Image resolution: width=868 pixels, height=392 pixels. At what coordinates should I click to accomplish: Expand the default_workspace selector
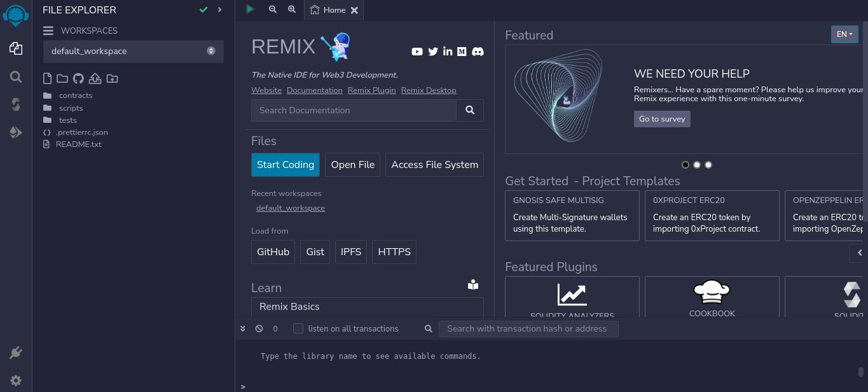210,51
